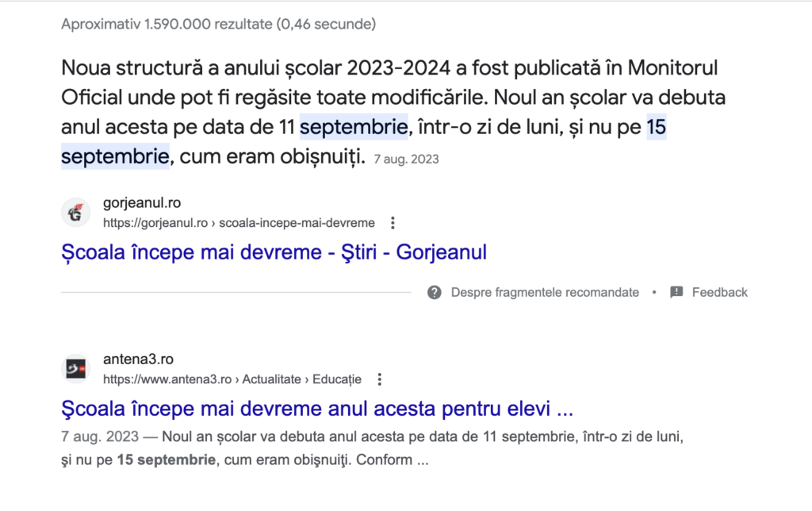Open the three-dot menu beside the gorjeanul.ro URL
Viewport: 812px width, 511px height.
coord(392,223)
